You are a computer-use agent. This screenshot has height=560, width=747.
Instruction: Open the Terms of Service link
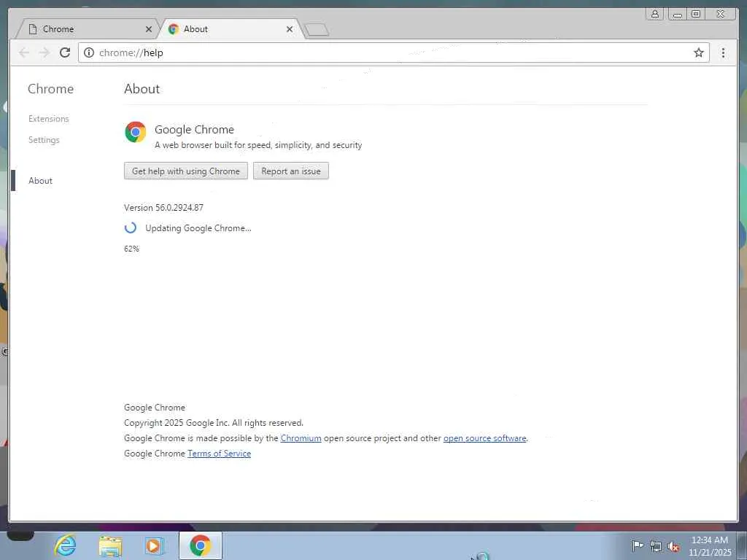coord(219,454)
